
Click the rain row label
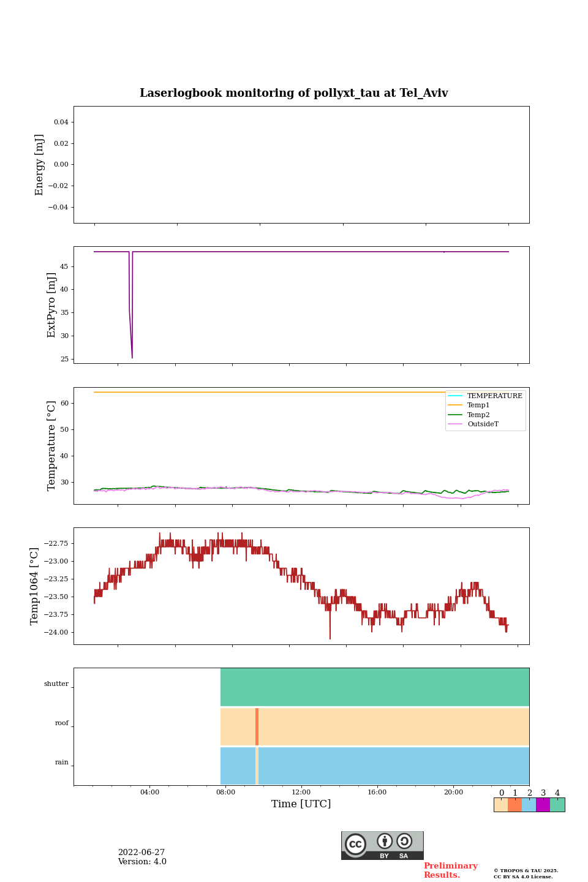(62, 762)
